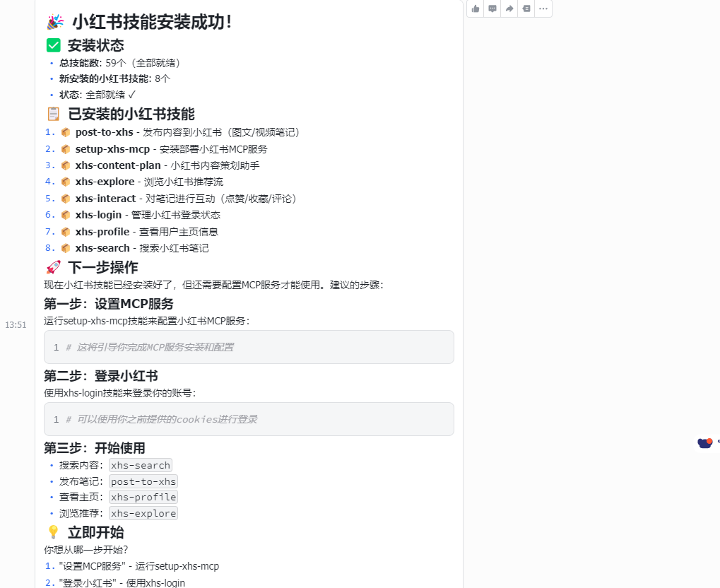The width and height of the screenshot is (720, 588).
Task: Select the post-to-xhs code tag
Action: (x=143, y=481)
